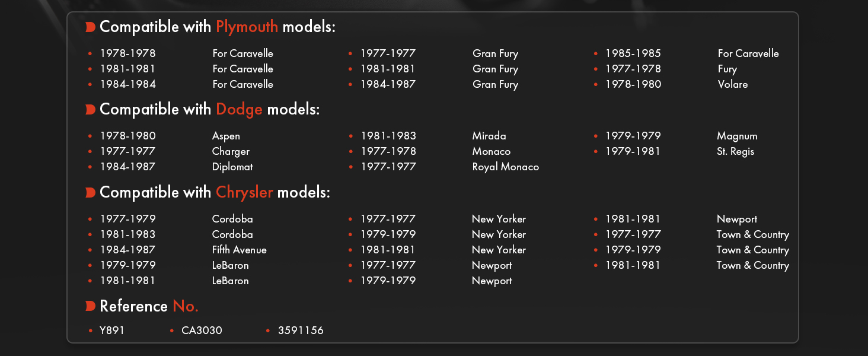Click "Gran Fury" in the 1984-1987 row
868x356 pixels.
click(x=495, y=84)
